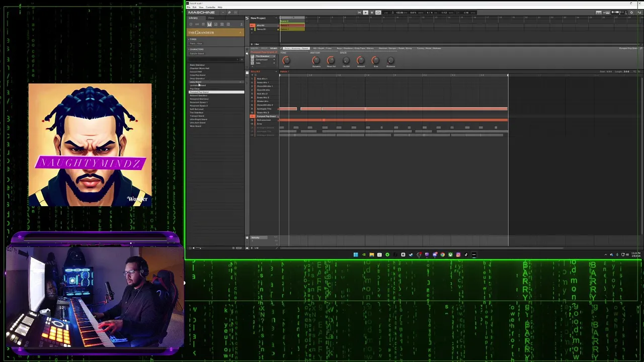The image size is (644, 362).
Task: Switch to the Tuning / Pedal / Release page
Action: coord(429,48)
